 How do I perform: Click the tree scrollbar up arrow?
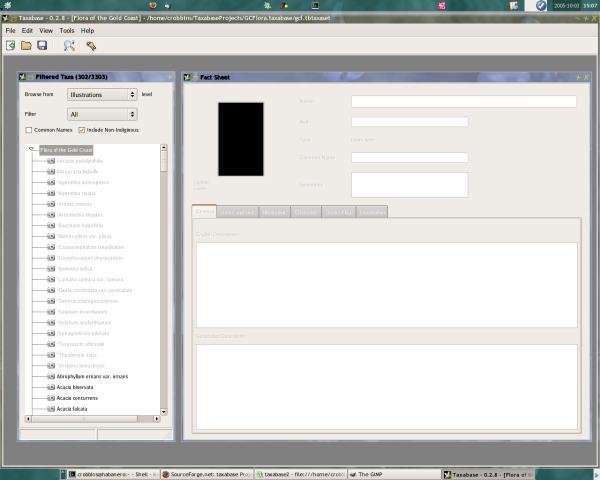coord(164,147)
